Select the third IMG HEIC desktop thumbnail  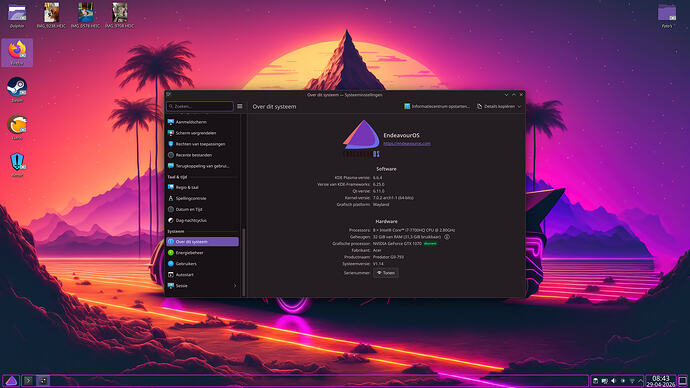[119, 16]
